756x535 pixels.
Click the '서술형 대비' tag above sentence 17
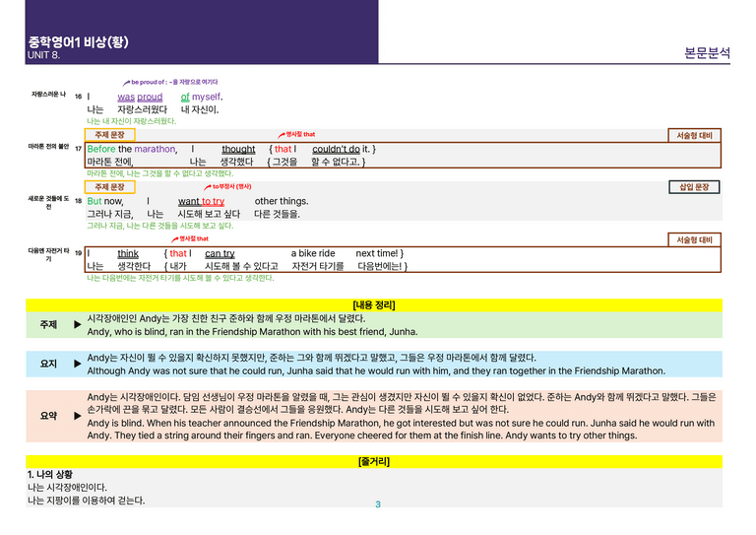tap(694, 135)
